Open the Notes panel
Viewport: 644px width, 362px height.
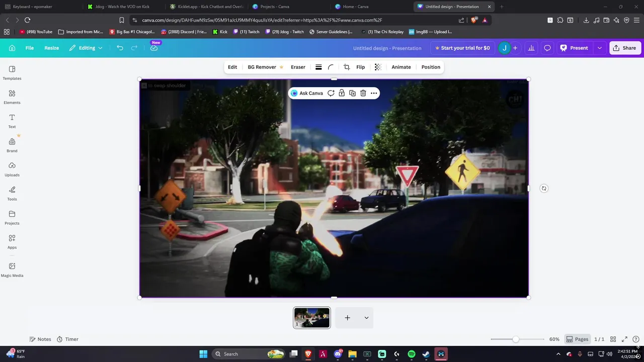coord(40,339)
